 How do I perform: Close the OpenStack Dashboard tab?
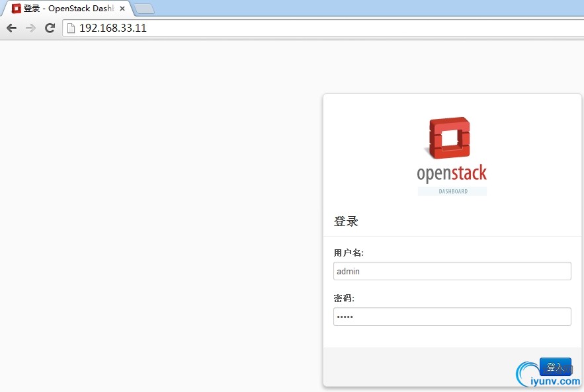click(x=122, y=9)
